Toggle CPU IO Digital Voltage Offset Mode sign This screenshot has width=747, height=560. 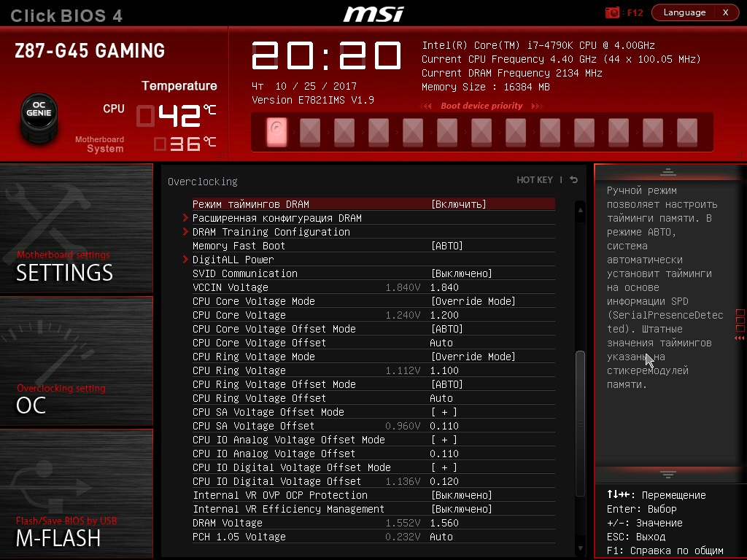click(444, 467)
